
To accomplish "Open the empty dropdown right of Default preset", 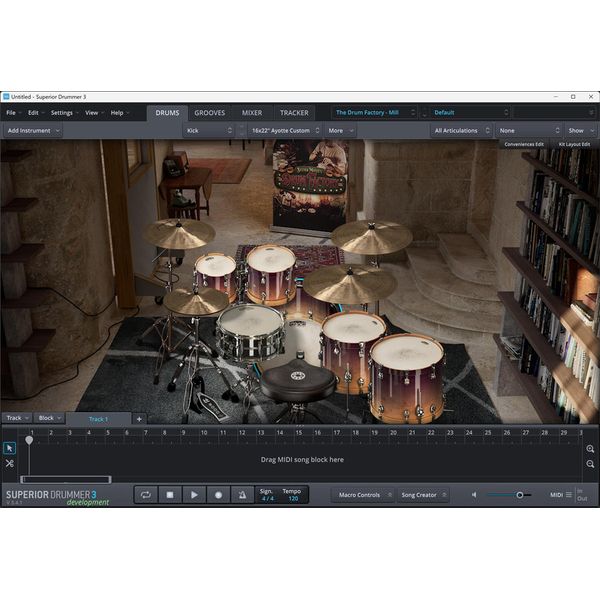I will [x=554, y=112].
